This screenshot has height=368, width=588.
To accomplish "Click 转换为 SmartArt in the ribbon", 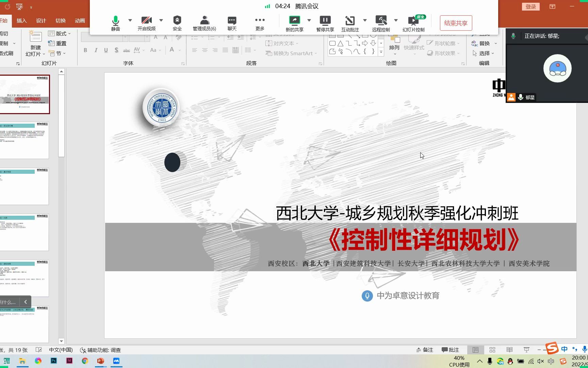I will tap(291, 53).
